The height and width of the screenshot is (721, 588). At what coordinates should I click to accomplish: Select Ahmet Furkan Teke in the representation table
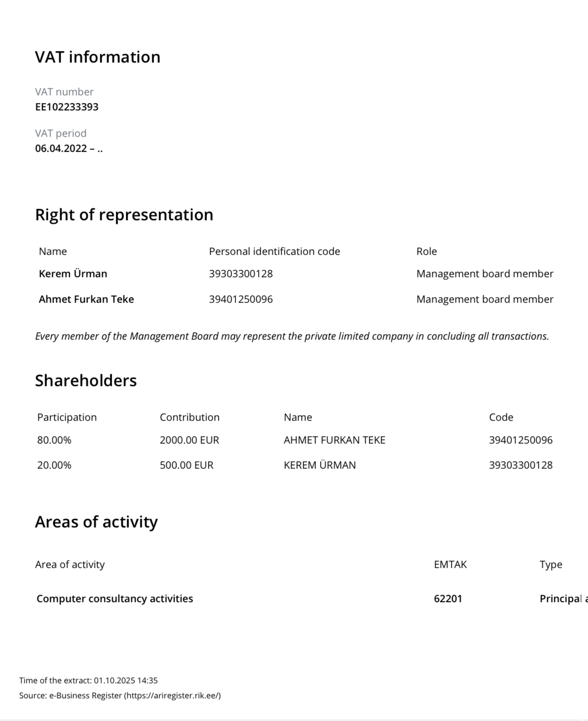pyautogui.click(x=86, y=299)
